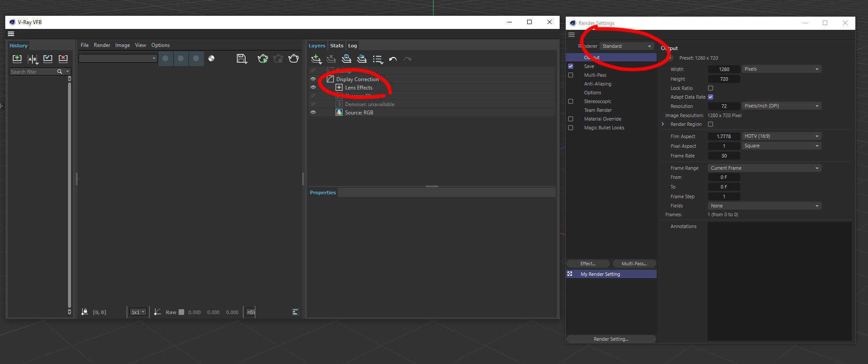Click the Save layer tree preset icon
This screenshot has height=364, width=868.
(346, 59)
